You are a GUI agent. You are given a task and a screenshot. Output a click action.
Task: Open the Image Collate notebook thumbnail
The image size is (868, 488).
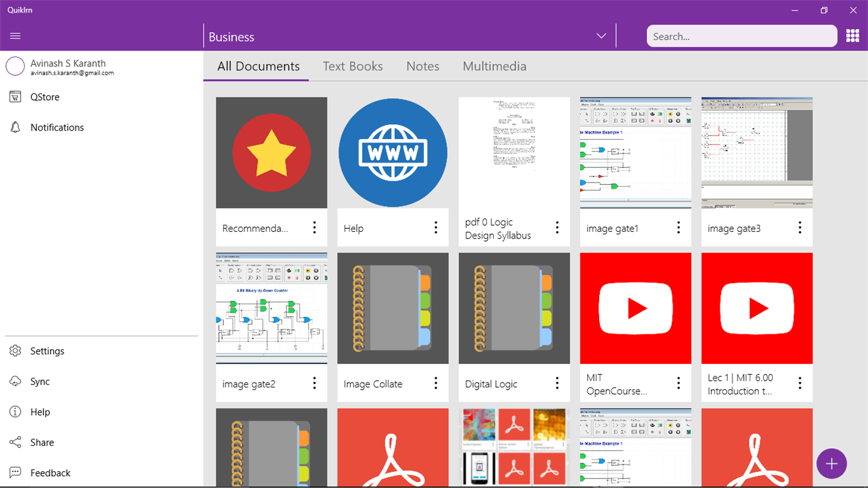(x=393, y=308)
